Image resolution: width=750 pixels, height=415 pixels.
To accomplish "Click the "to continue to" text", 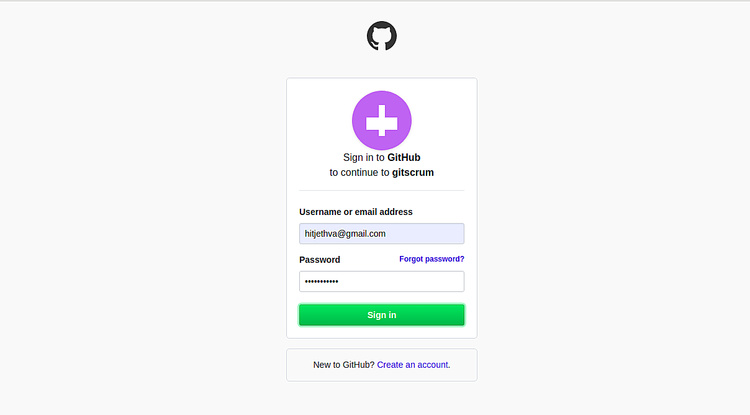I will (359, 173).
